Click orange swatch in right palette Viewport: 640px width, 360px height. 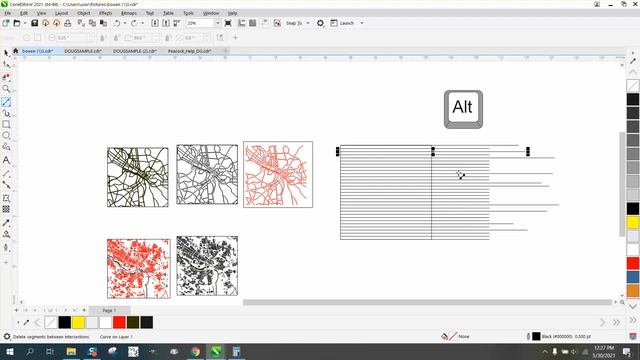[633, 291]
